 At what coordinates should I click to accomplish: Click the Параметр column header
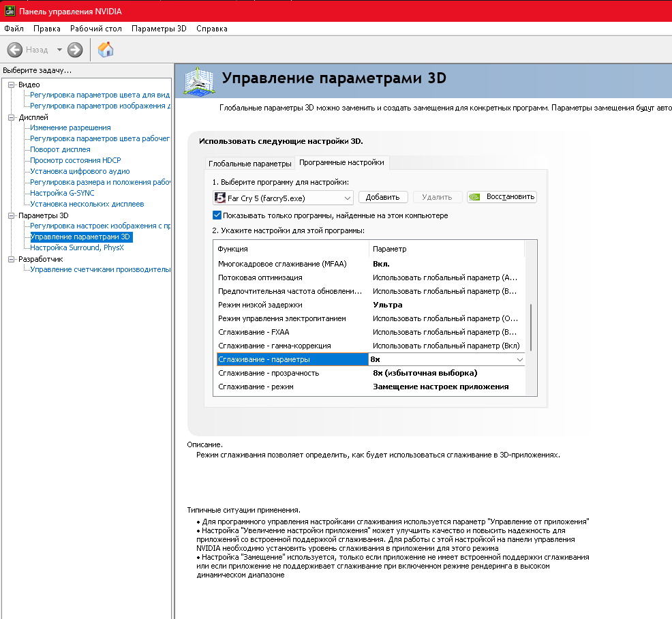[x=446, y=249]
